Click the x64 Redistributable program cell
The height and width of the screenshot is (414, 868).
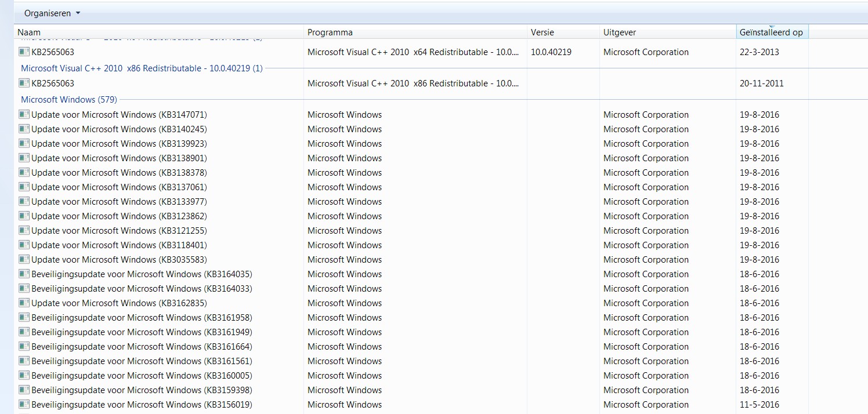413,52
